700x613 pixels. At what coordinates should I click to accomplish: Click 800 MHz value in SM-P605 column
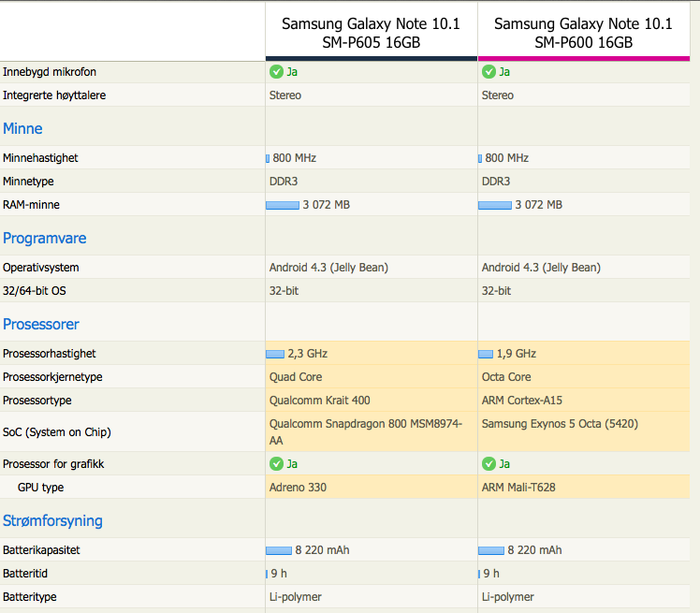(295, 158)
